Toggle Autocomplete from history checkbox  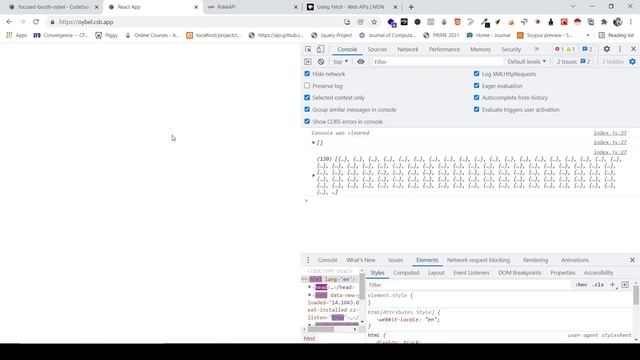476,98
